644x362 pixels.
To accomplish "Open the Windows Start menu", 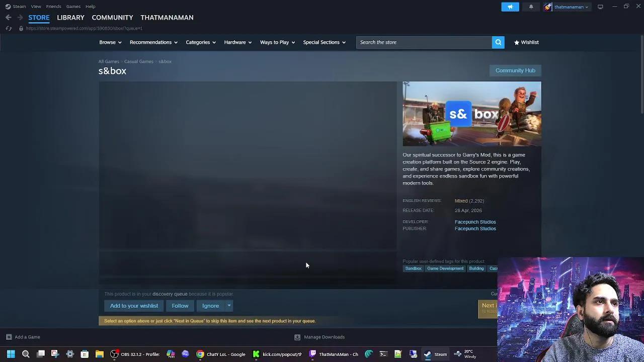I will point(11,354).
